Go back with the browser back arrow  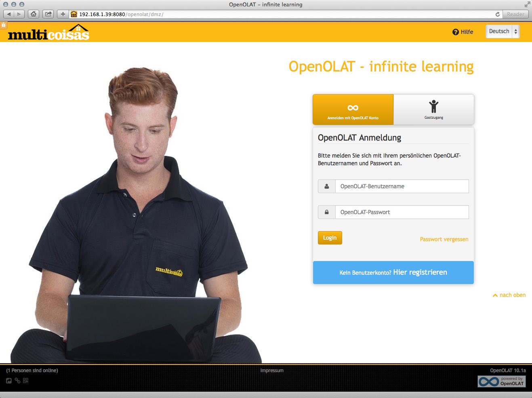click(x=9, y=14)
